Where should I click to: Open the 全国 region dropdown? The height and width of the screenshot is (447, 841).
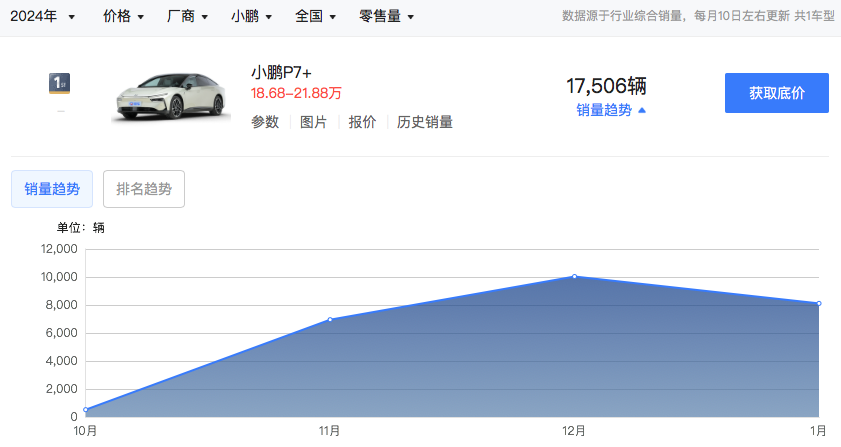pyautogui.click(x=315, y=17)
